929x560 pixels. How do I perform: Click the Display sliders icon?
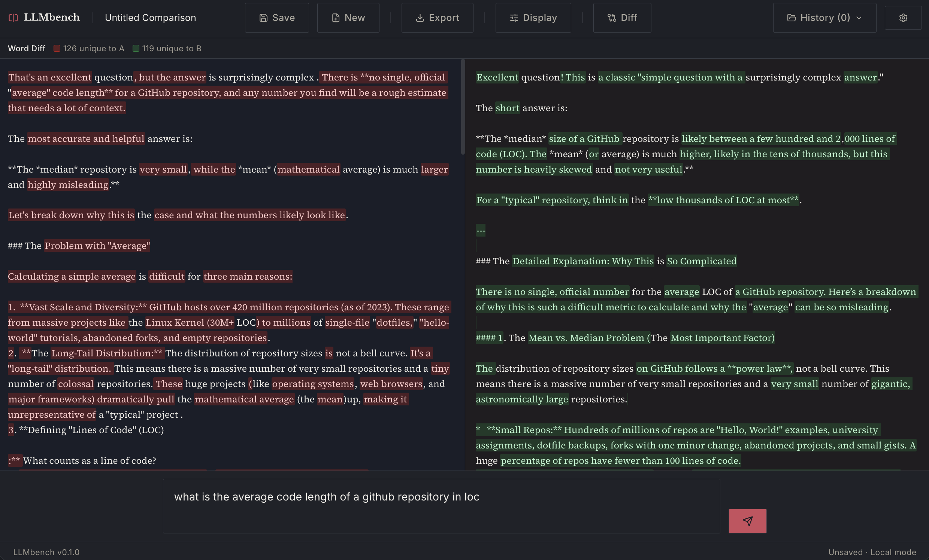(514, 18)
